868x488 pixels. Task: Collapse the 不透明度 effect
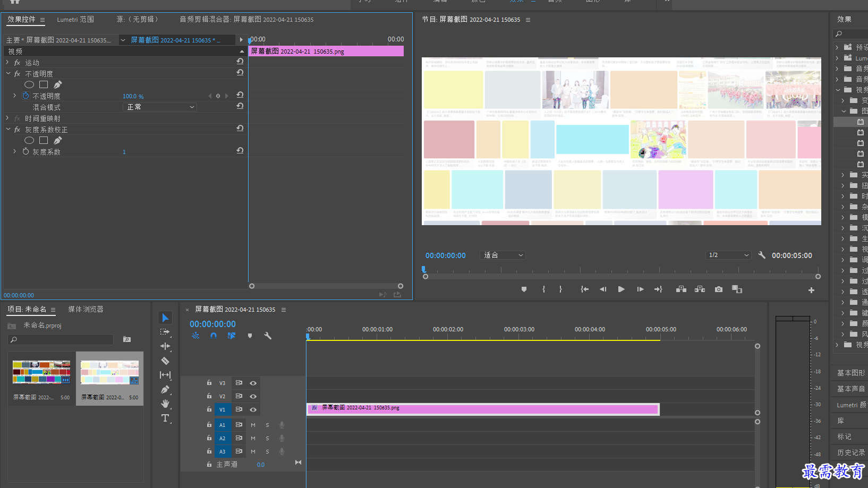coord(8,73)
